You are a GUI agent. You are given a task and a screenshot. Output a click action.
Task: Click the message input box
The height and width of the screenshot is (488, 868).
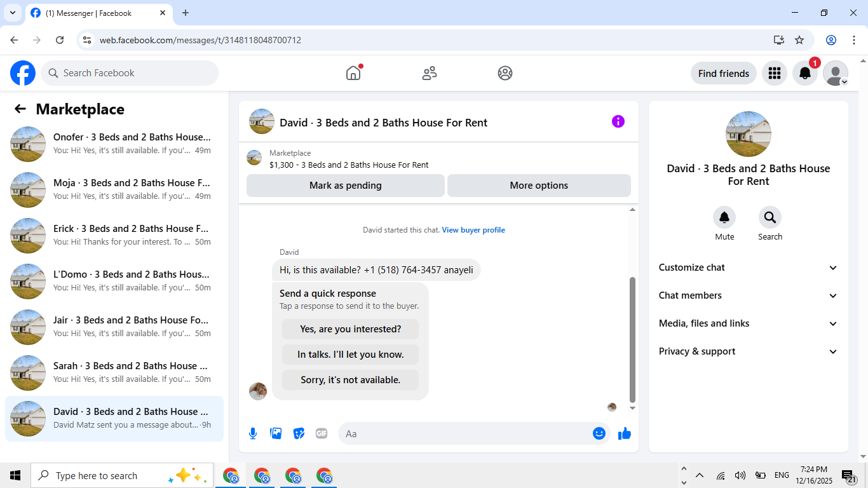[464, 433]
